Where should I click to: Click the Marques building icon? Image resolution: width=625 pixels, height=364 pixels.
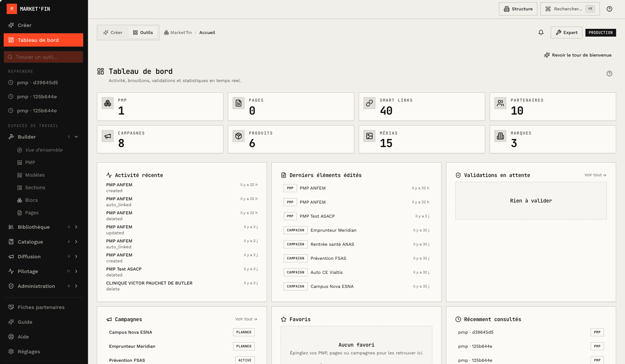(x=500, y=136)
